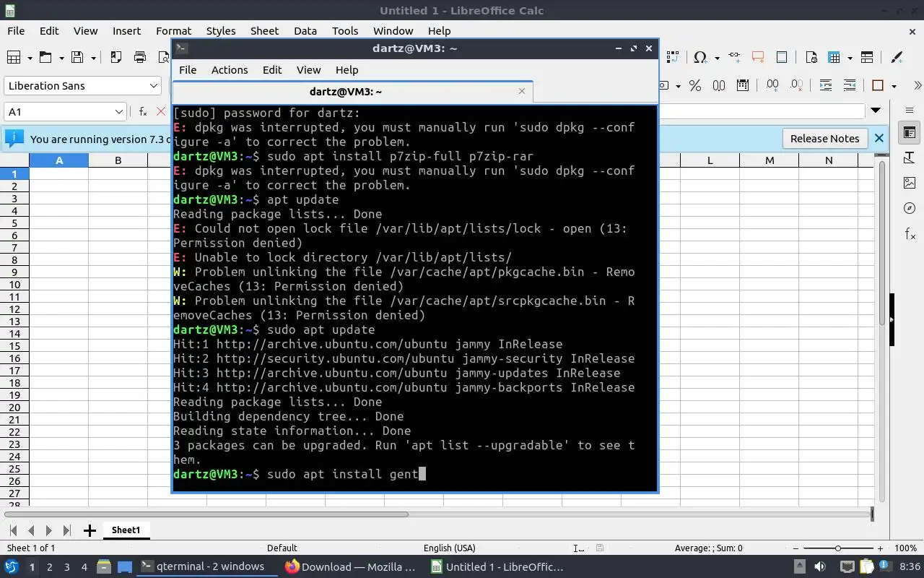
Task: Click the Delete Decimal Place icon
Action: coord(796,86)
